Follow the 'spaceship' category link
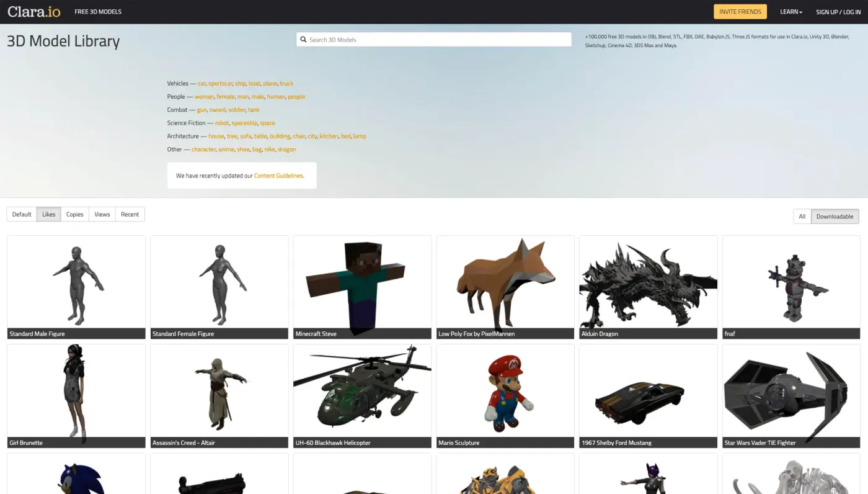The height and width of the screenshot is (494, 868). 244,123
